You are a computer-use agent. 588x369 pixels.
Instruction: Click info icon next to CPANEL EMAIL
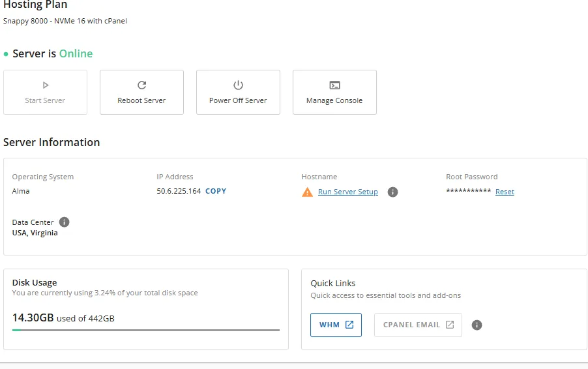pyautogui.click(x=477, y=325)
